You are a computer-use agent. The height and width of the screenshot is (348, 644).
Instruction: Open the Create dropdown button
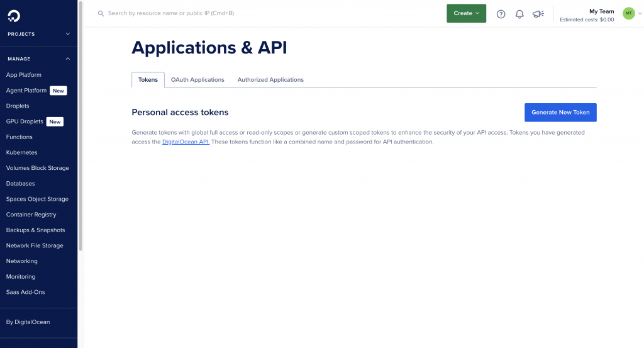(466, 13)
